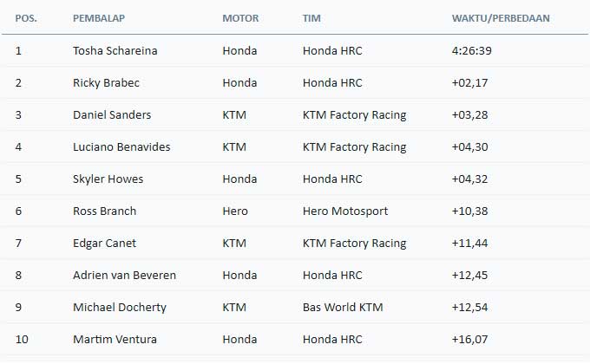Click the Hero motor cell
The height and width of the screenshot is (364, 590).
tap(235, 211)
